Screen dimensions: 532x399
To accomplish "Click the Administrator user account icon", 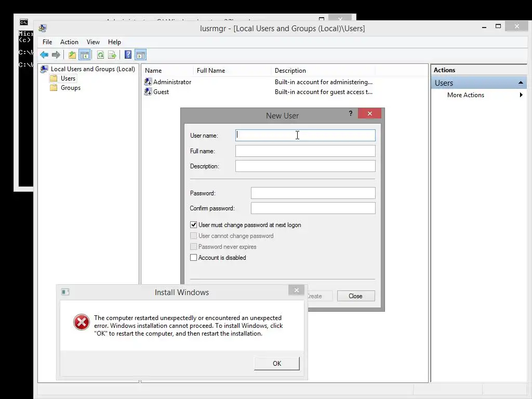I will tap(148, 82).
